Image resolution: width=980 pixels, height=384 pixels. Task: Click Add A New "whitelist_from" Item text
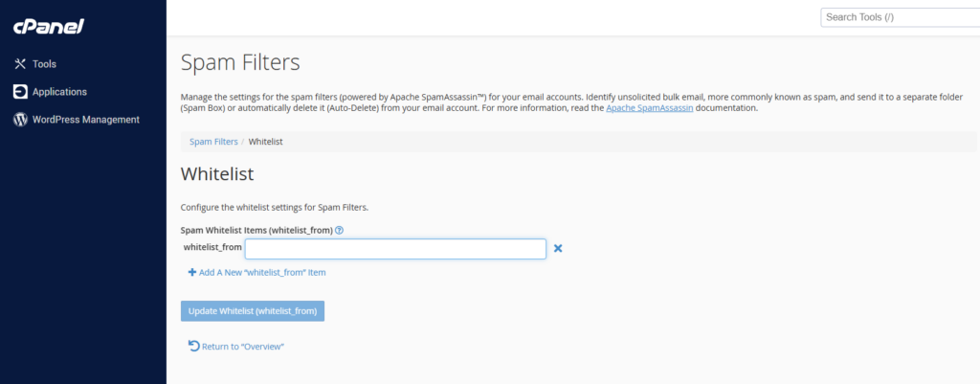click(x=262, y=273)
